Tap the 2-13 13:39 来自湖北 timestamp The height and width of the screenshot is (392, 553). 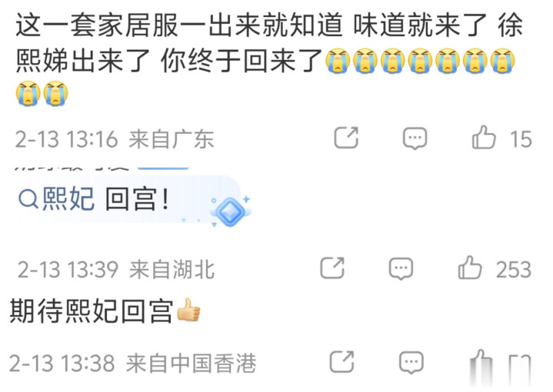coord(116,270)
